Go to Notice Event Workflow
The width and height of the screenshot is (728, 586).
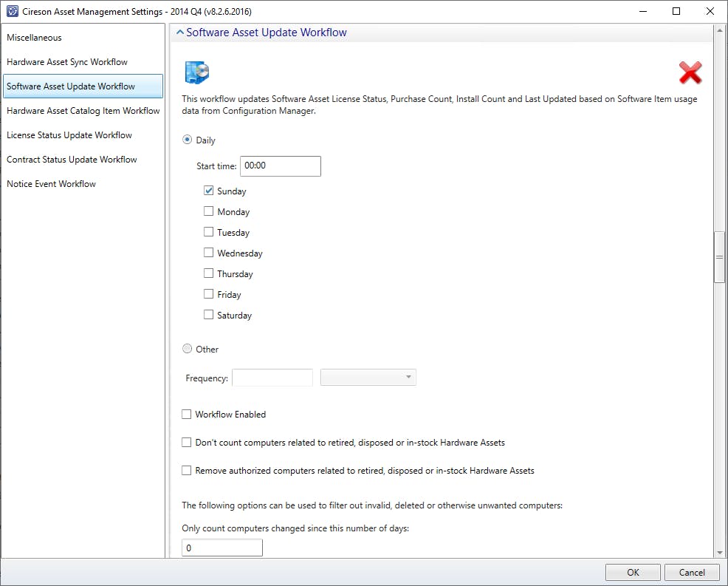pos(52,184)
